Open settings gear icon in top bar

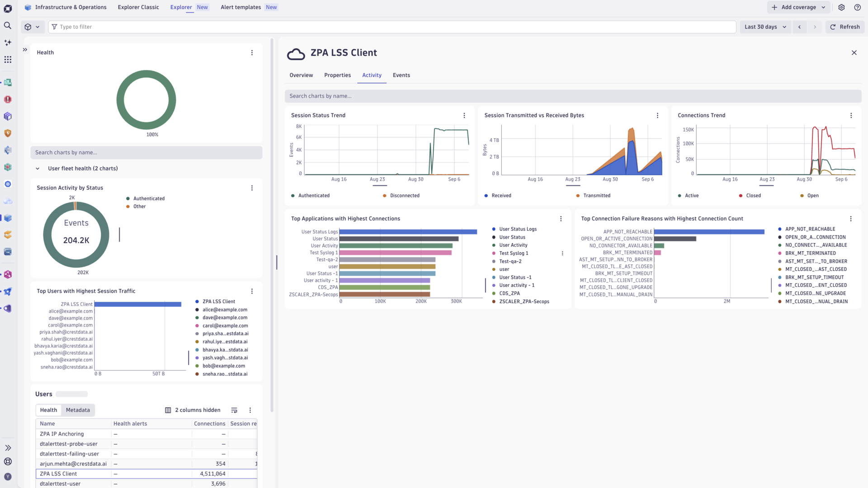click(841, 7)
